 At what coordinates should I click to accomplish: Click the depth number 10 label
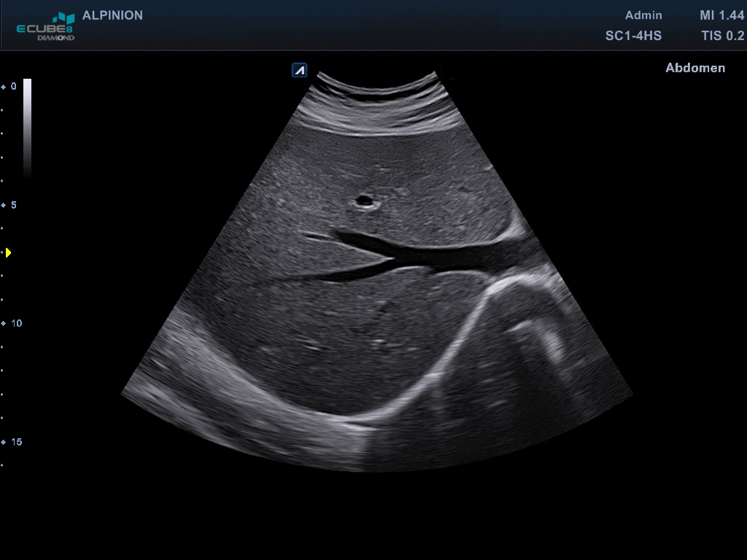pyautogui.click(x=16, y=323)
